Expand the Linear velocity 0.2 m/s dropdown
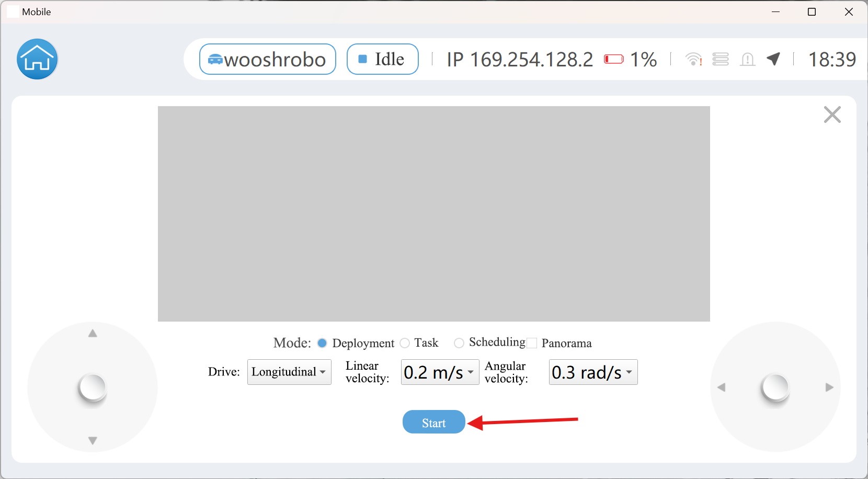This screenshot has height=479, width=868. point(440,372)
